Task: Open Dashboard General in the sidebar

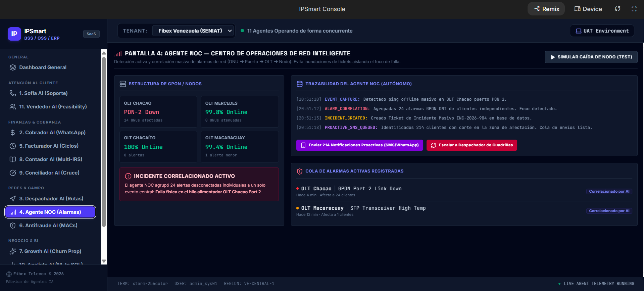Action: coord(50,67)
